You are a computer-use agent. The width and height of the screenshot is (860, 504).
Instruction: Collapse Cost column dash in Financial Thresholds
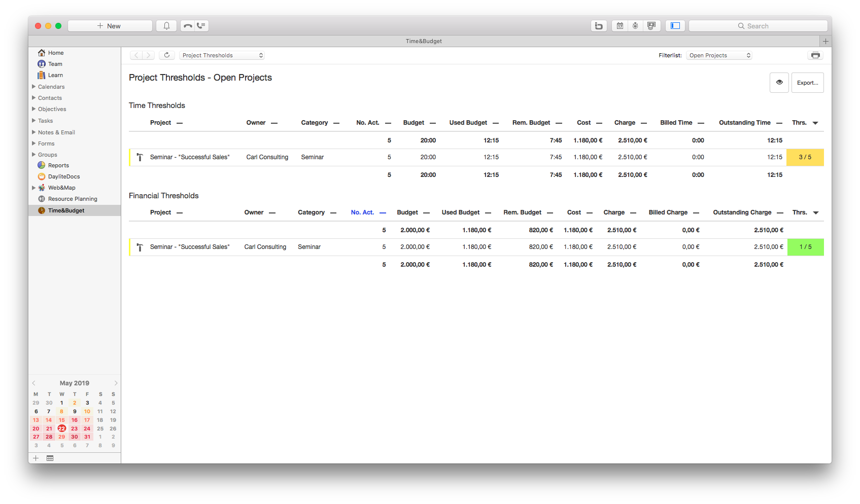tap(589, 213)
